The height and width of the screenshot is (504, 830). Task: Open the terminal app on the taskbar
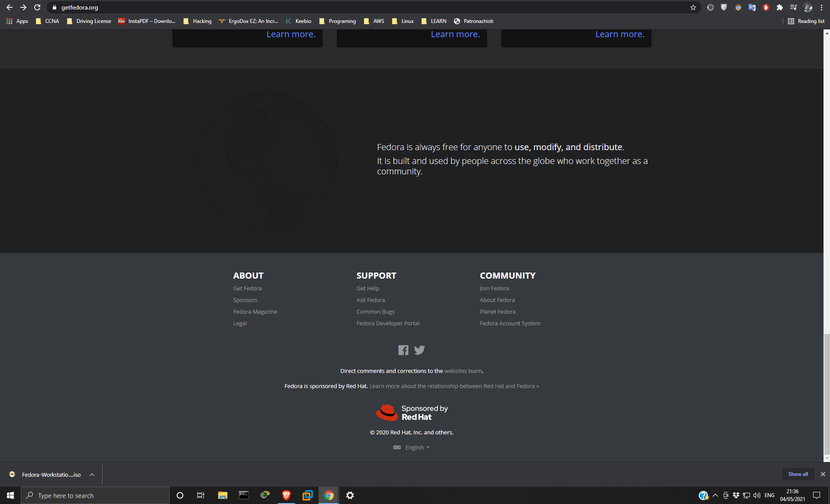[x=244, y=495]
